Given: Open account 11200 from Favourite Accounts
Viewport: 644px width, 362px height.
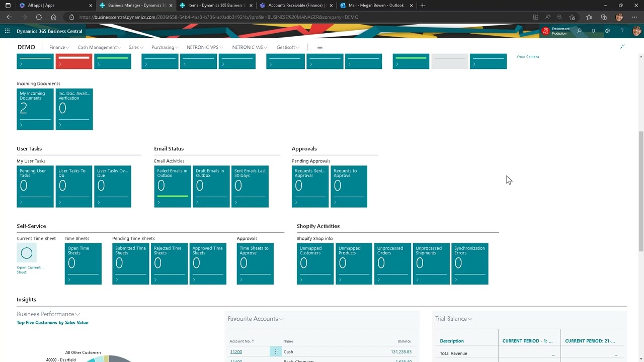Looking at the screenshot, I should click(235, 351).
